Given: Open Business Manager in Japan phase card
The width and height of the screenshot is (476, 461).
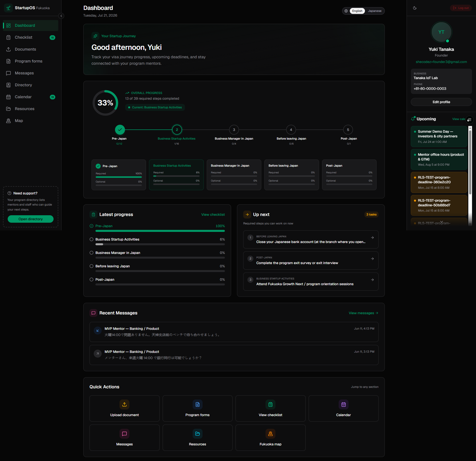Looking at the screenshot, I should pos(234,175).
